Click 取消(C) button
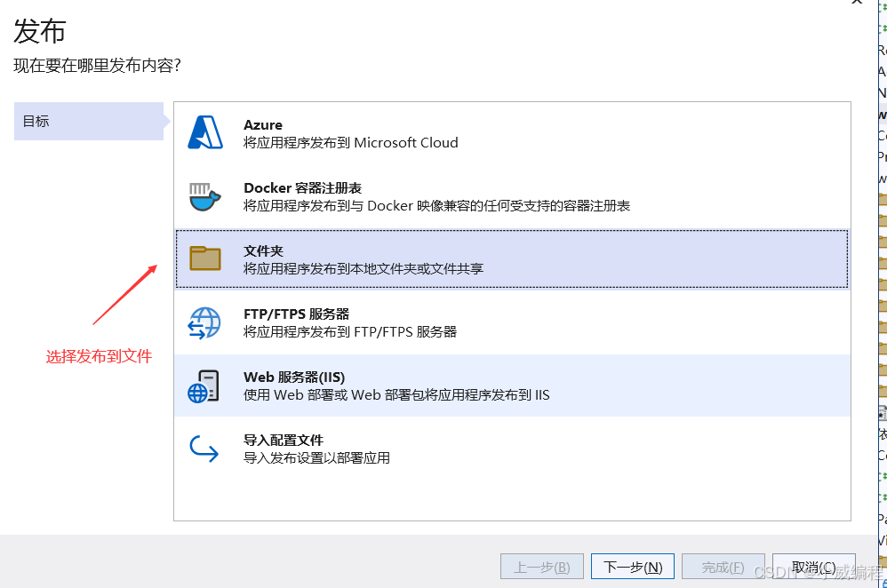Viewport: 887px width, 588px height. (x=813, y=567)
